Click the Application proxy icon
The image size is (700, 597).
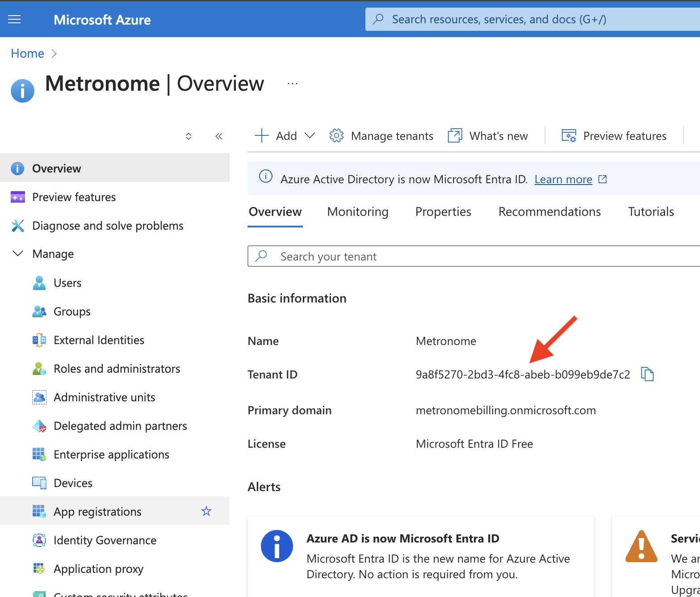(x=39, y=569)
